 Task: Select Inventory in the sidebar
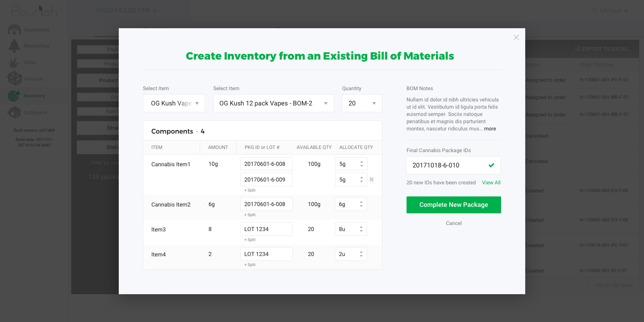[34, 96]
